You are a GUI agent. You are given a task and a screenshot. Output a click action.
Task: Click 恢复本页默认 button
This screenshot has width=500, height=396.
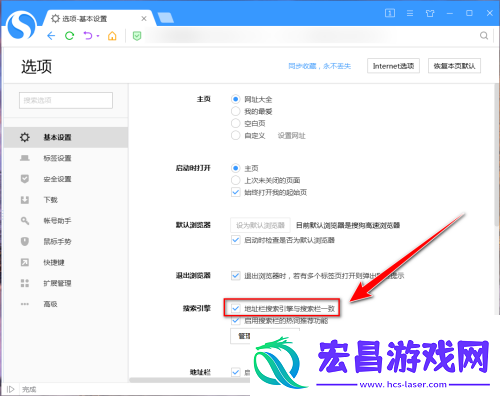(x=454, y=66)
